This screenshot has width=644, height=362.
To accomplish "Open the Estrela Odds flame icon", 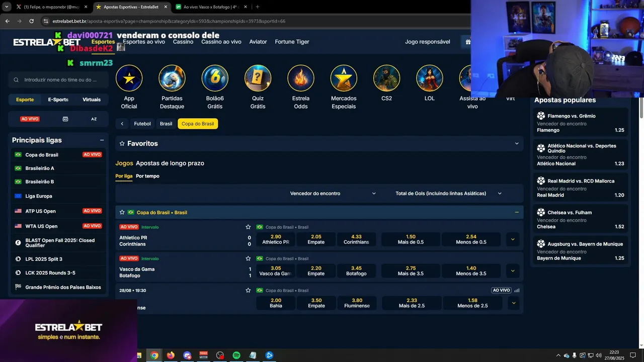I will (301, 78).
